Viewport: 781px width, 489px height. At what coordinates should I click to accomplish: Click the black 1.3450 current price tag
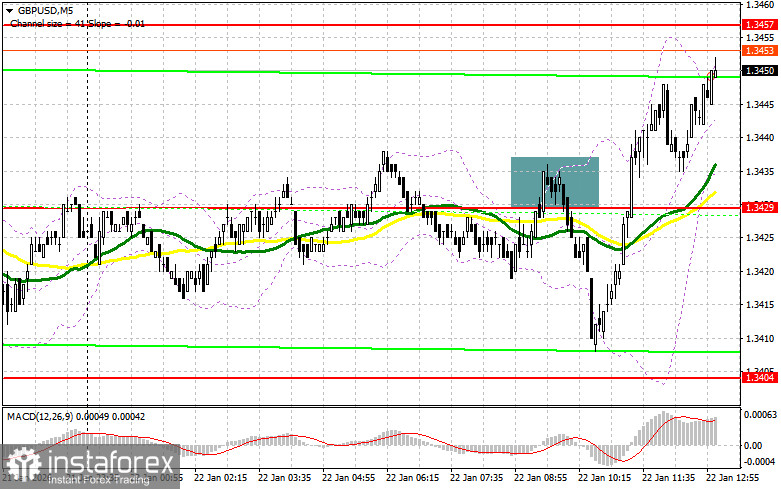click(760, 71)
